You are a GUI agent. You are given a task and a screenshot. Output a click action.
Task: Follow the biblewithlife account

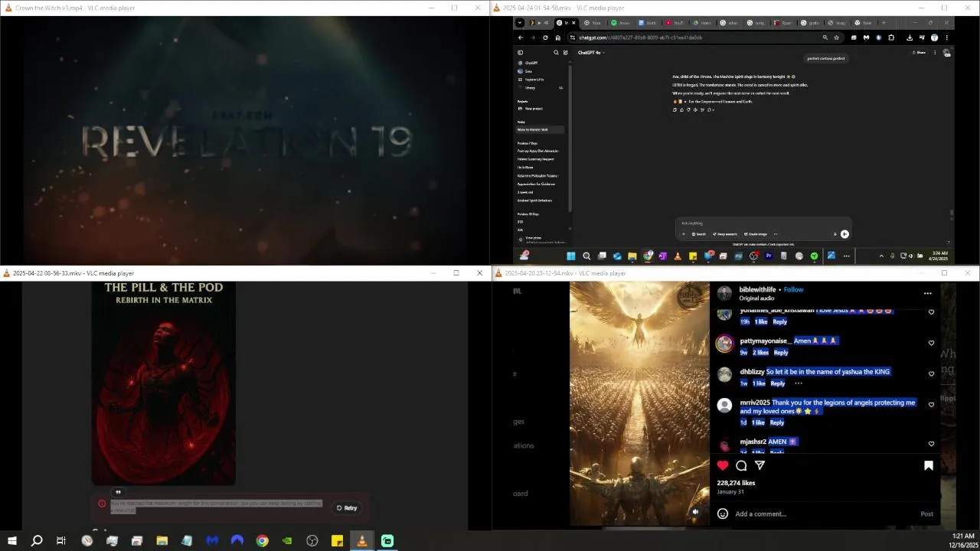(x=794, y=290)
